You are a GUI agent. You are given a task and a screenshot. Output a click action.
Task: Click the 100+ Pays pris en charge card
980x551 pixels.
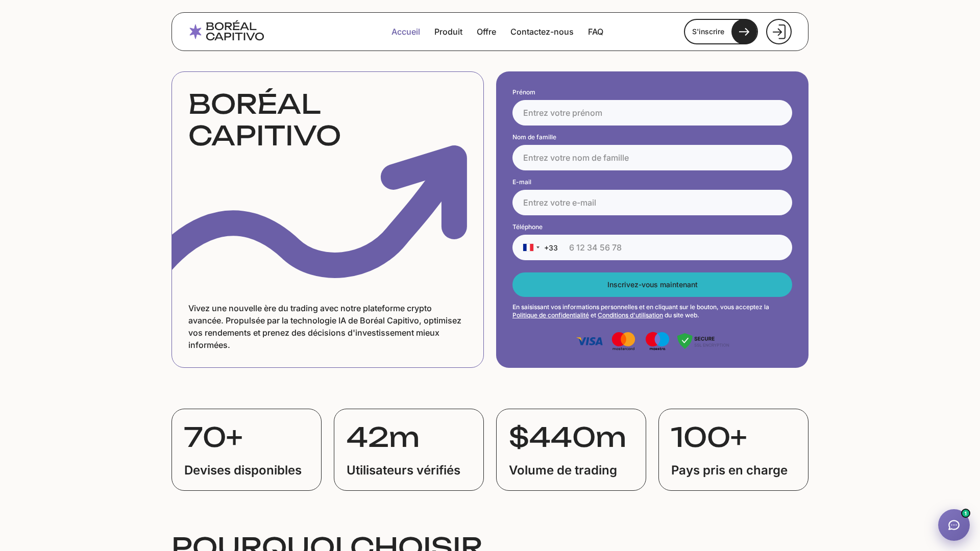point(733,449)
